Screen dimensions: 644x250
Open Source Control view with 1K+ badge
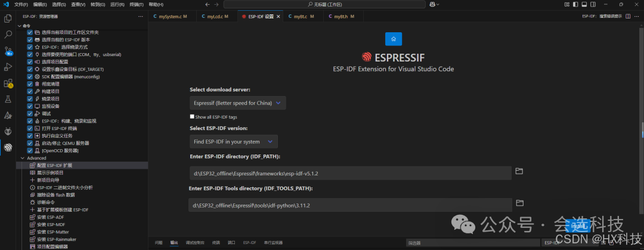point(8,51)
